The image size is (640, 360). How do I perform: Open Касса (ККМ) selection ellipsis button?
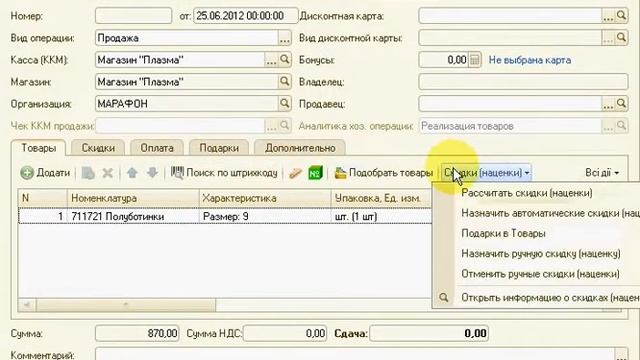[x=271, y=60]
